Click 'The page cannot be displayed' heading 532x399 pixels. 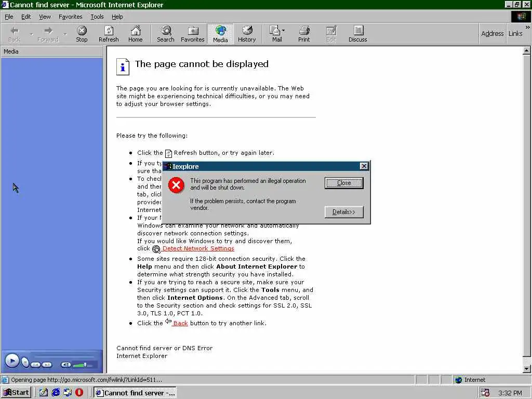coord(202,64)
